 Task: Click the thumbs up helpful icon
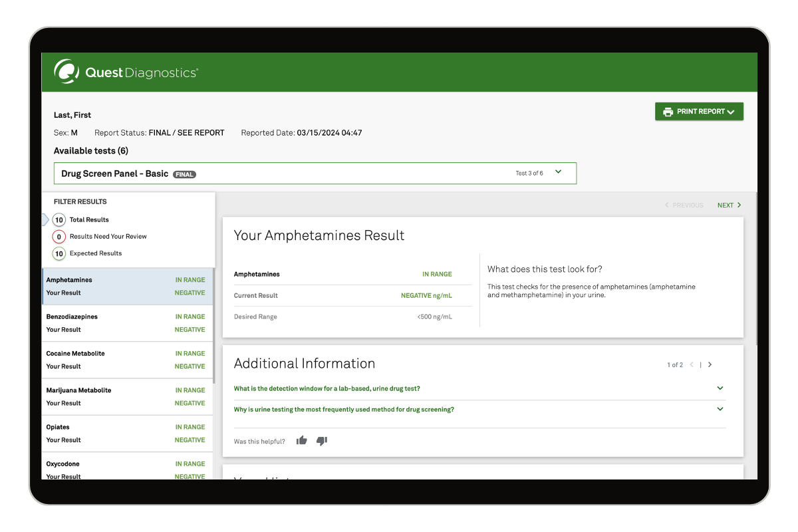click(x=302, y=441)
